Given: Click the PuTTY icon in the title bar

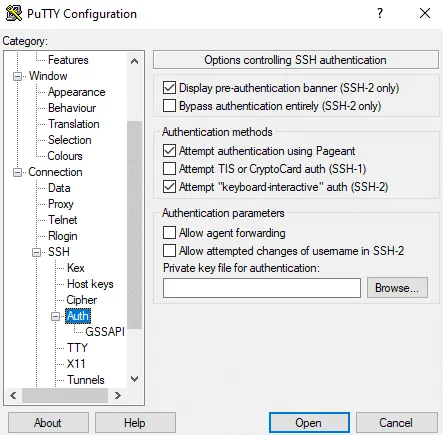Looking at the screenshot, I should click(x=14, y=14).
